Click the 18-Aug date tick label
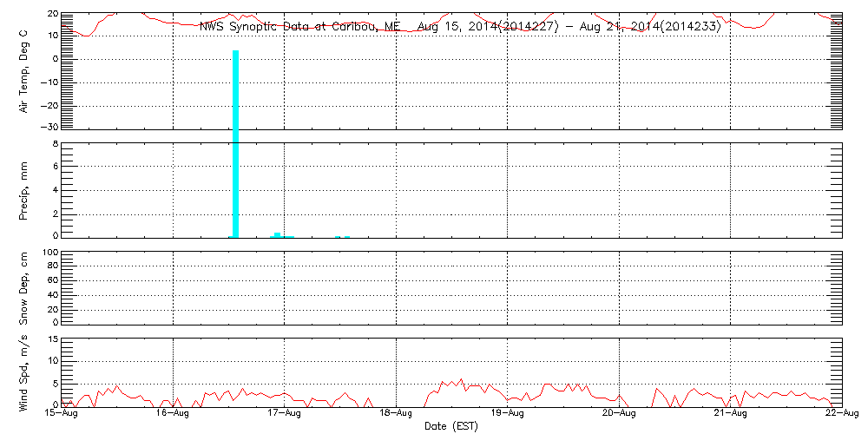 [x=396, y=414]
